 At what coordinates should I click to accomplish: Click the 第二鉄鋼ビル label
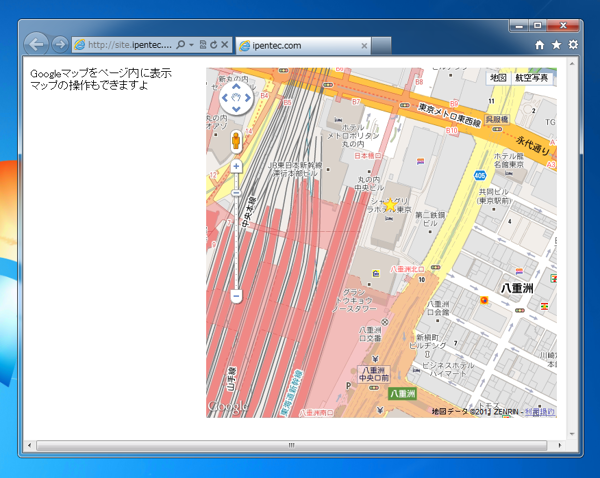pyautogui.click(x=430, y=219)
